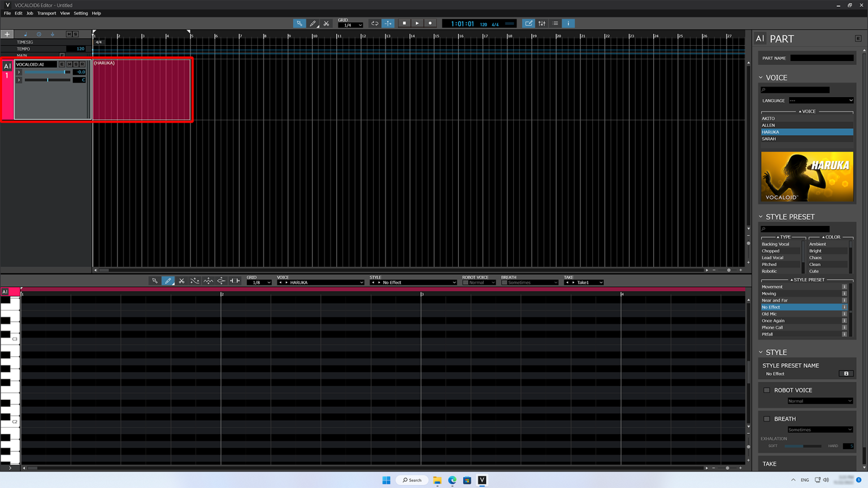Viewport: 868px width, 488px height.
Task: Mute the VOCALOID:AI track
Action: (70, 64)
